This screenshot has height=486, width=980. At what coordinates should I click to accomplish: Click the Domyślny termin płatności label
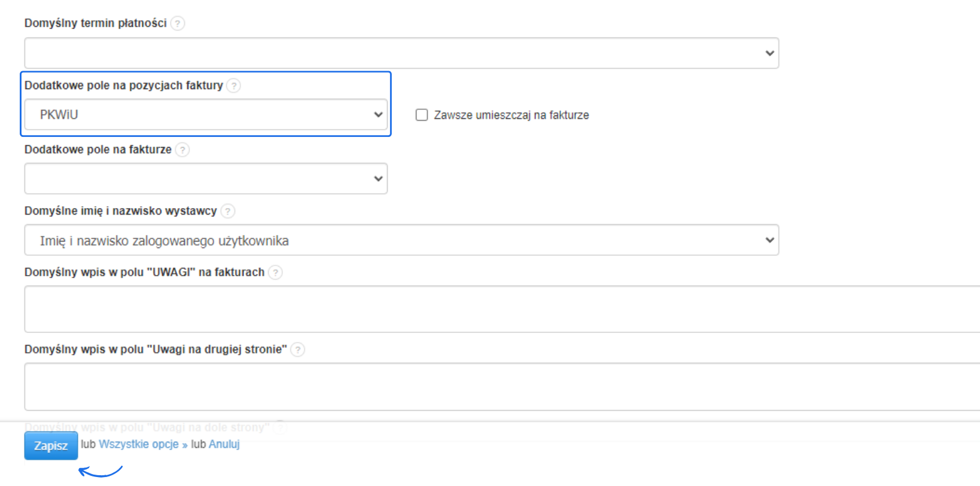[95, 23]
